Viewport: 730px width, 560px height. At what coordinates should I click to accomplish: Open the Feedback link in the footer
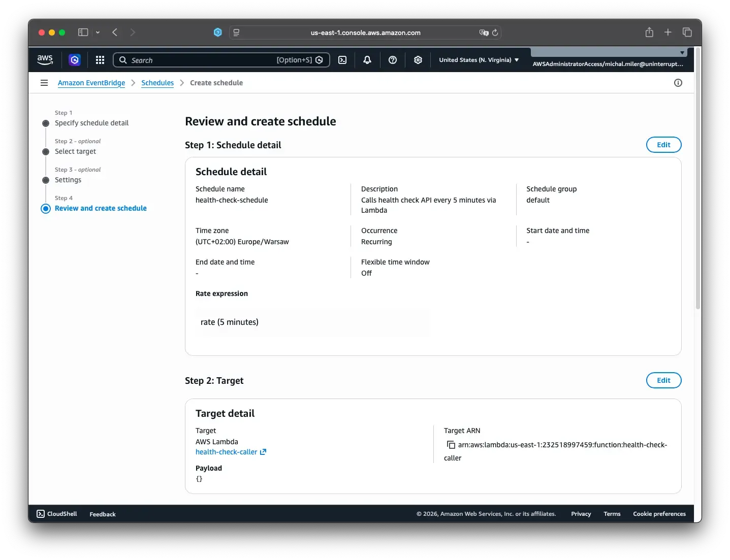(x=103, y=514)
